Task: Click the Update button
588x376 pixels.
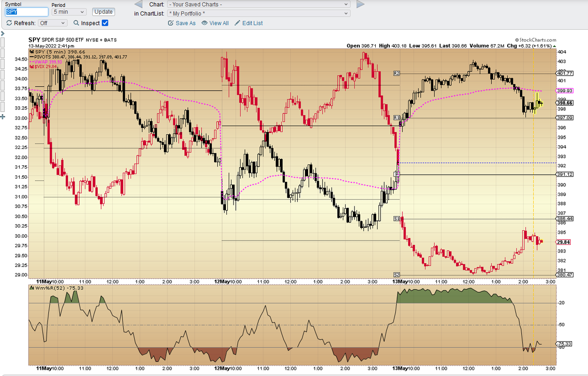Action: click(x=103, y=12)
